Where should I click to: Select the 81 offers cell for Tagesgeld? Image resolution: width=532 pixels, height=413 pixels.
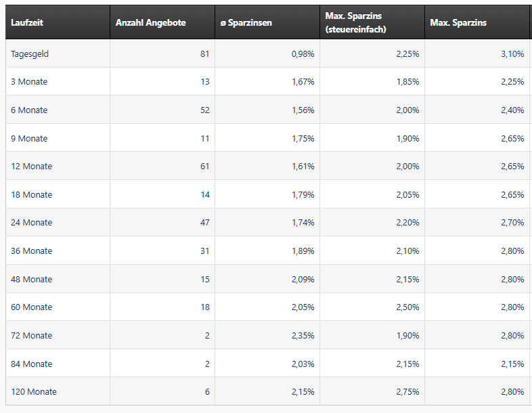204,54
